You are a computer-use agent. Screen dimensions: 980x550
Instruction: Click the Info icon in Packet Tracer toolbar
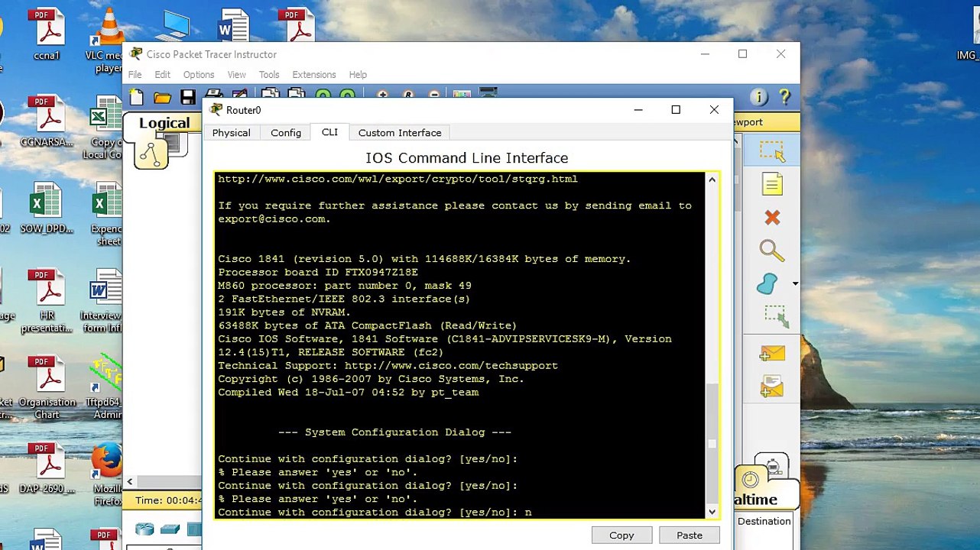pos(759,97)
